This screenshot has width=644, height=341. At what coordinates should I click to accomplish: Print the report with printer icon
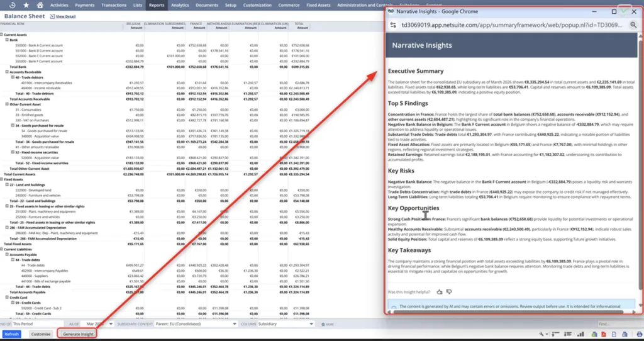pyautogui.click(x=640, y=335)
